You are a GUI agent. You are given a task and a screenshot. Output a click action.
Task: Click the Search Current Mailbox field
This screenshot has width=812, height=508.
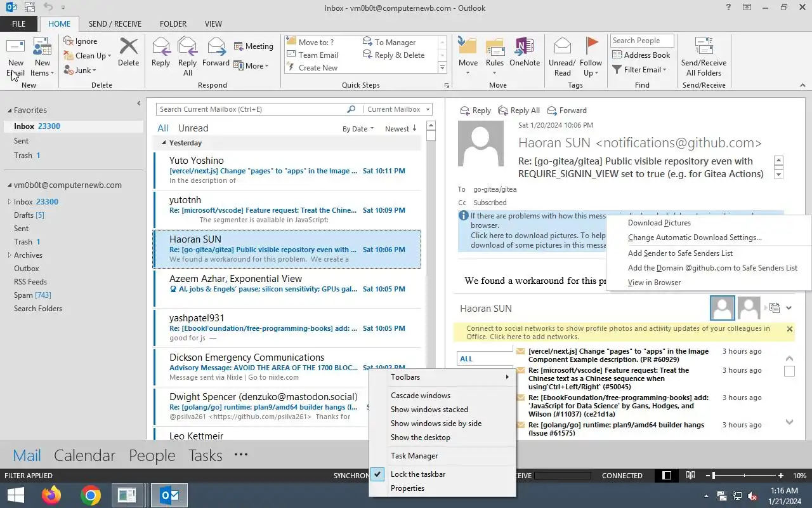[x=251, y=109]
